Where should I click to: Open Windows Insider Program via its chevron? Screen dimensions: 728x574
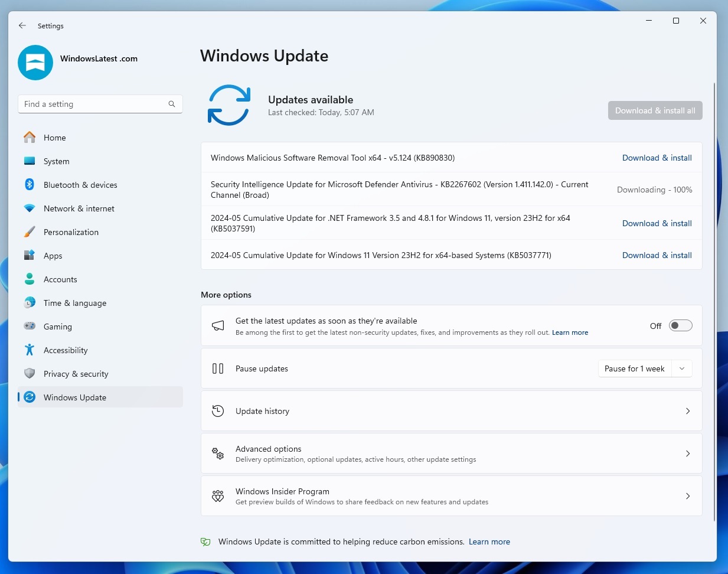coord(688,496)
